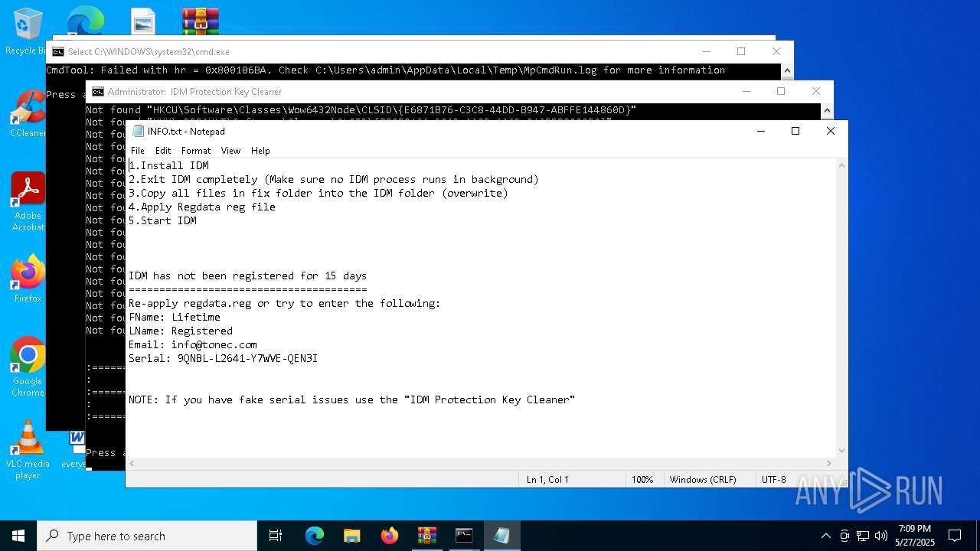The height and width of the screenshot is (551, 980).
Task: Click Notepad vertical scrollbar down arrow
Action: pos(842,451)
